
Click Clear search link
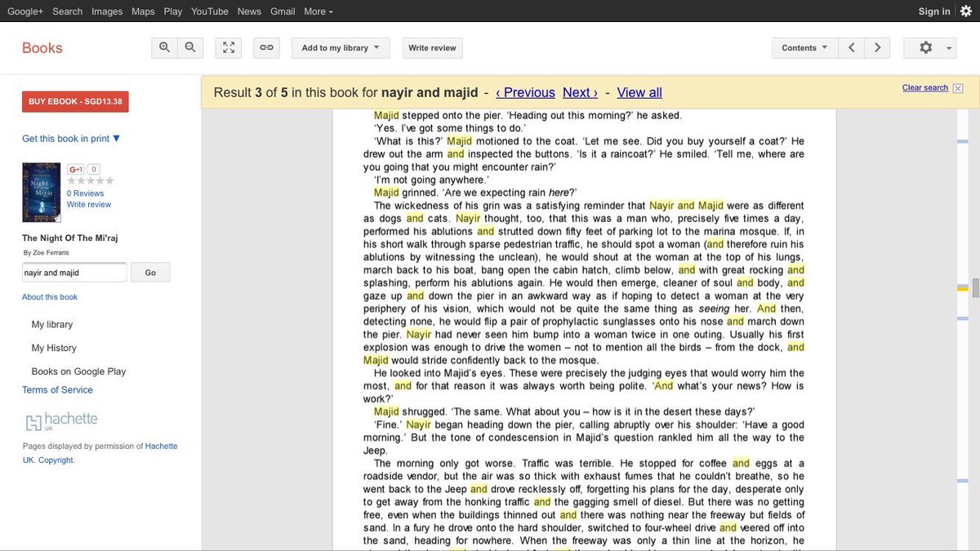[x=925, y=87]
